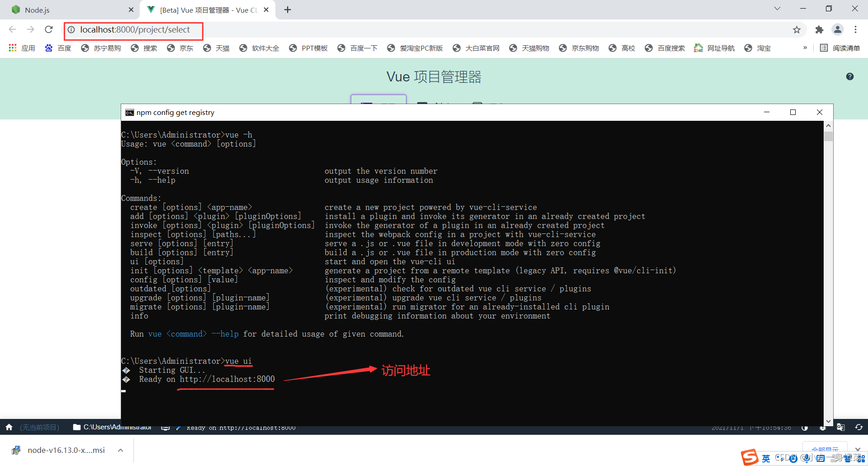Open the Chrome profile avatar
868x466 pixels.
[x=838, y=30]
